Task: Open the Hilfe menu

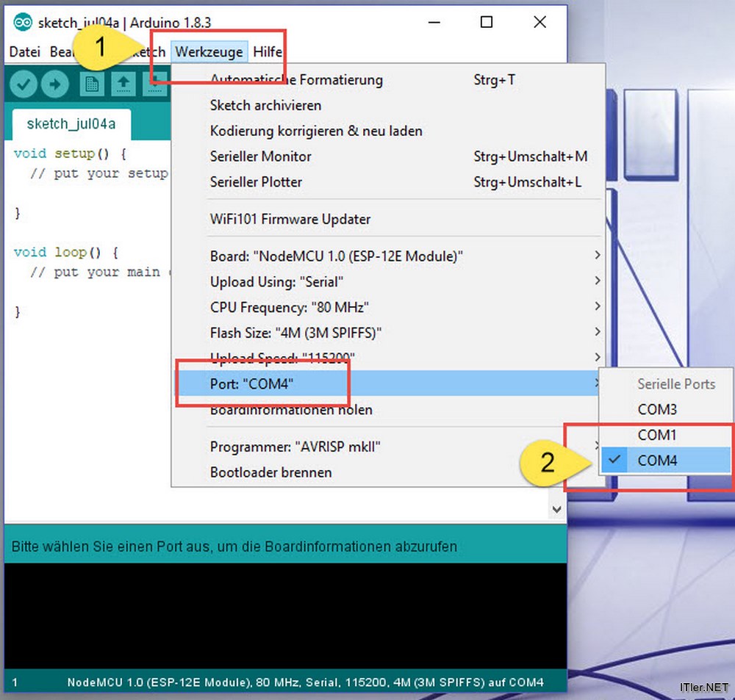Action: pos(267,52)
